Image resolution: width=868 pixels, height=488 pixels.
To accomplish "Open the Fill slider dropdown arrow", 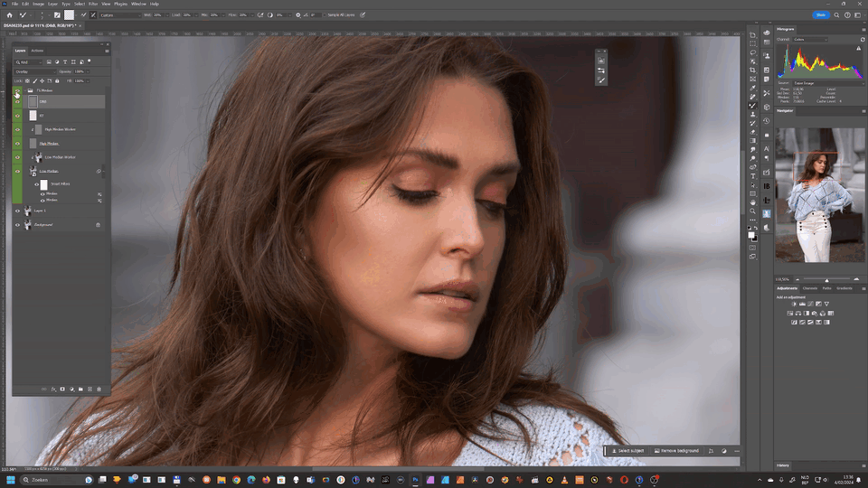I will pyautogui.click(x=88, y=80).
